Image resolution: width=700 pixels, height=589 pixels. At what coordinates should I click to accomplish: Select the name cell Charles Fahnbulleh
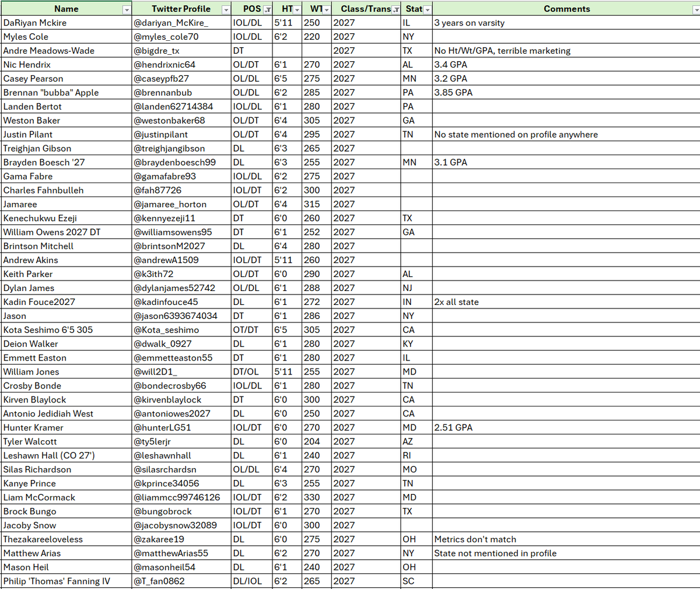(66, 190)
